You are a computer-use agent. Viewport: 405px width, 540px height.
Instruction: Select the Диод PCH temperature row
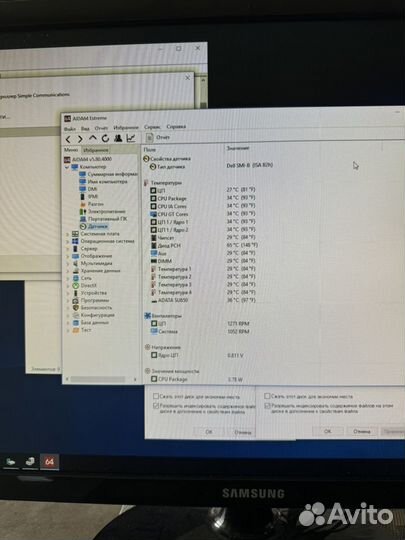205,246
